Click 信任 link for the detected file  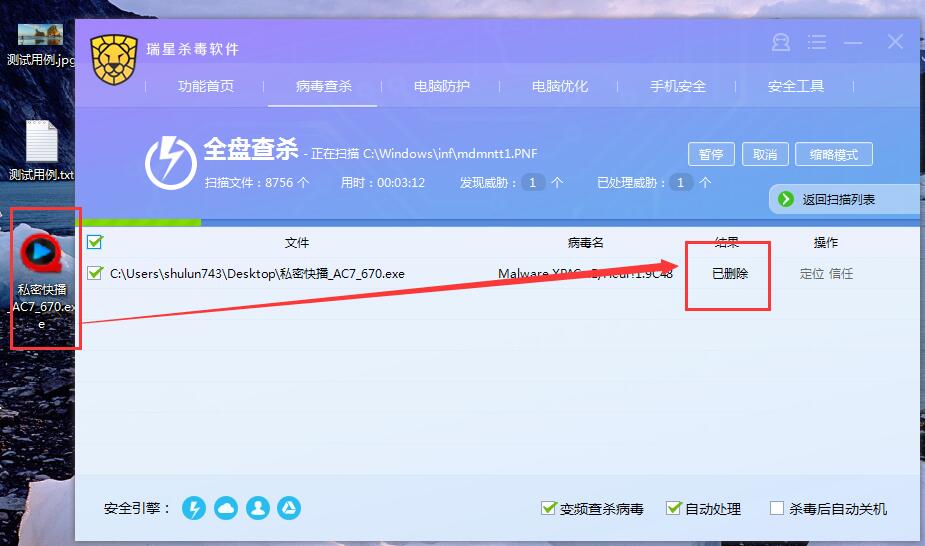click(x=841, y=274)
